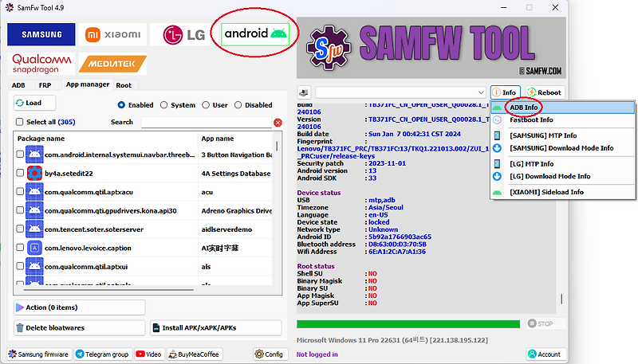The width and height of the screenshot is (638, 364).
Task: Click the SamFw gear logo in the banner
Action: [x=329, y=48]
